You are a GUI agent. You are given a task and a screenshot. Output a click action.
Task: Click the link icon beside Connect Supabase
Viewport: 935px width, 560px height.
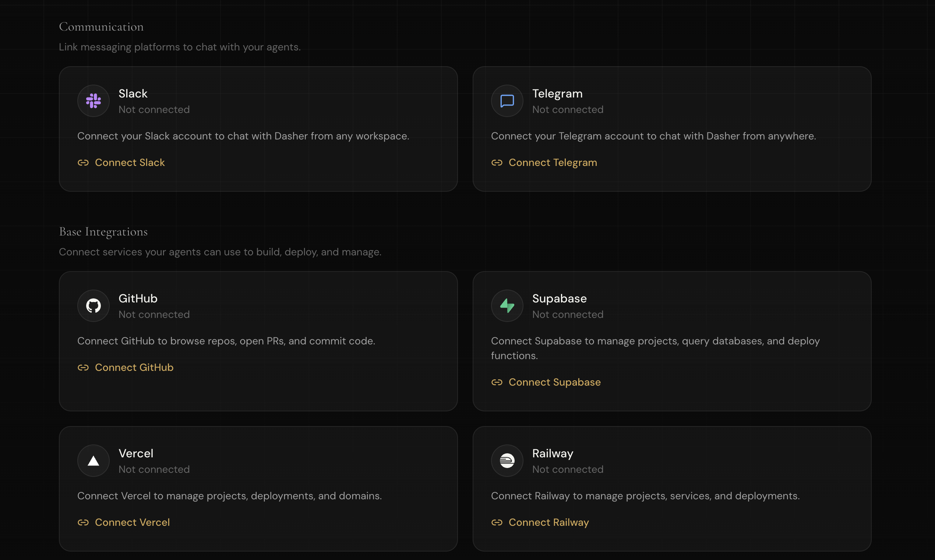click(497, 382)
